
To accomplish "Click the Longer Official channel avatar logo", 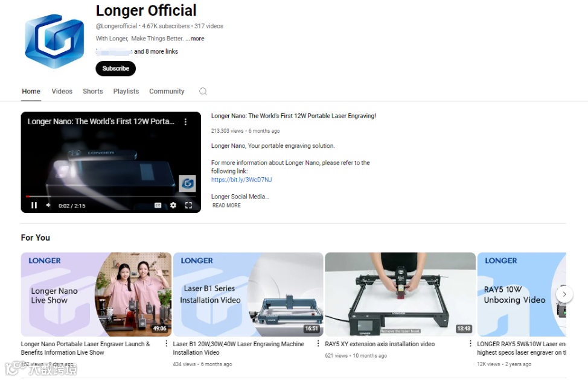I will pyautogui.click(x=54, y=41).
